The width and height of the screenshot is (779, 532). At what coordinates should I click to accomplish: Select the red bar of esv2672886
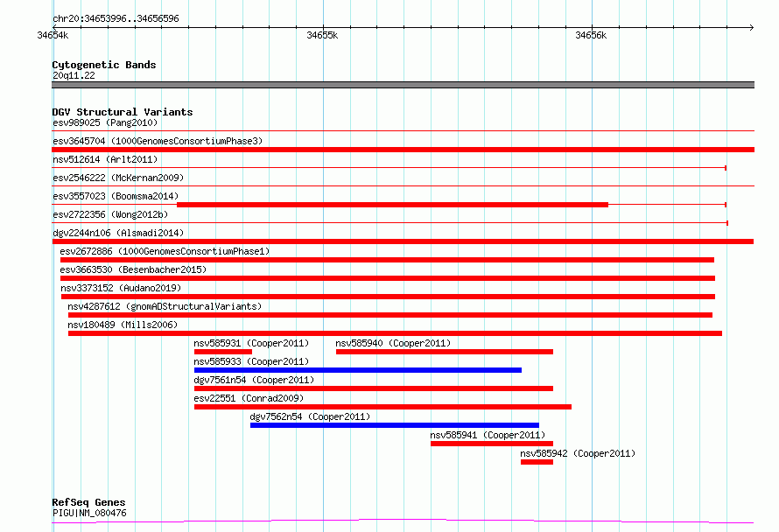click(x=387, y=260)
